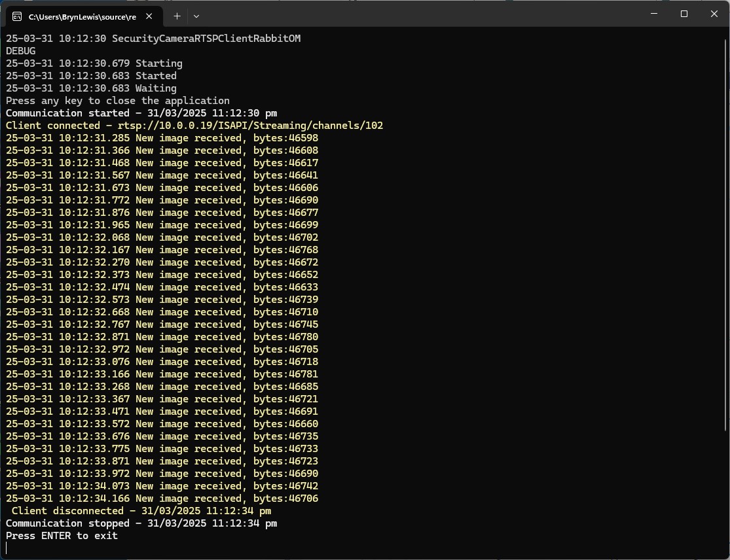Viewport: 730px width, 560px height.
Task: Close the C:\Users\BrynLewis tab
Action: [153, 16]
